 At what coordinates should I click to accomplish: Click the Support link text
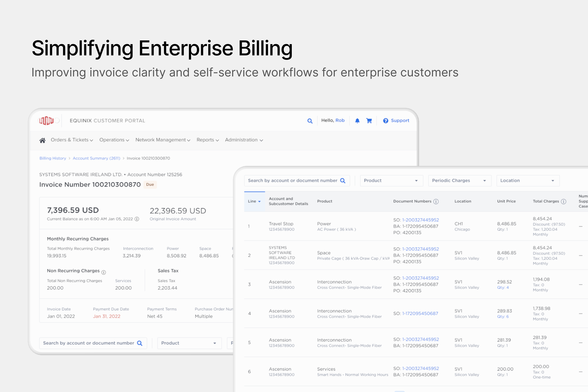click(x=400, y=121)
